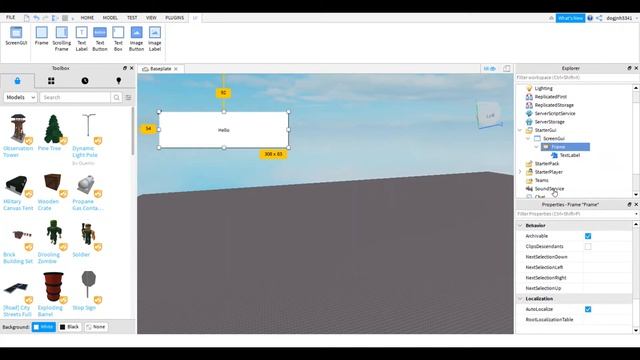The width and height of the screenshot is (640, 360).
Task: Set Toolbox background to None
Action: click(96, 327)
